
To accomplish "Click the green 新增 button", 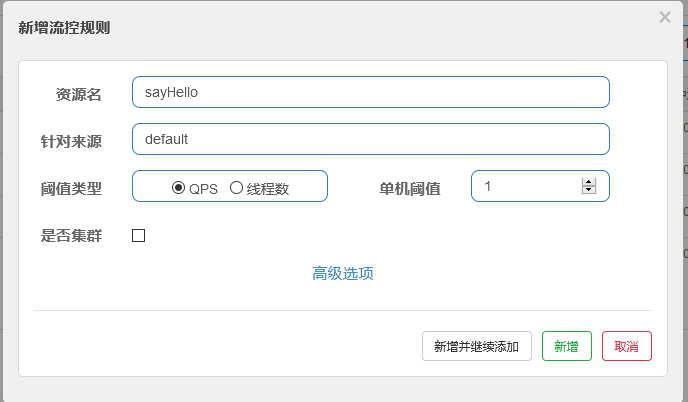I will (566, 346).
